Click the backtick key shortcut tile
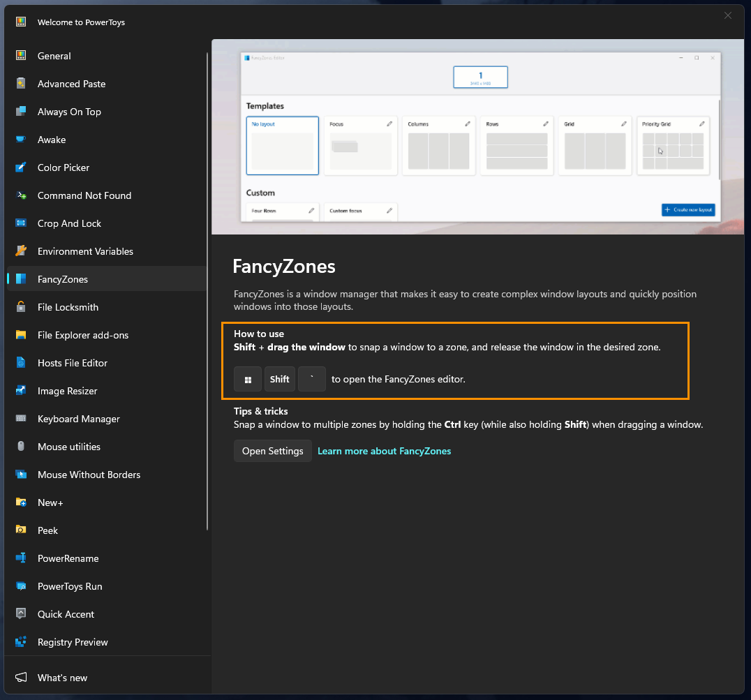This screenshot has height=700, width=751. click(312, 379)
